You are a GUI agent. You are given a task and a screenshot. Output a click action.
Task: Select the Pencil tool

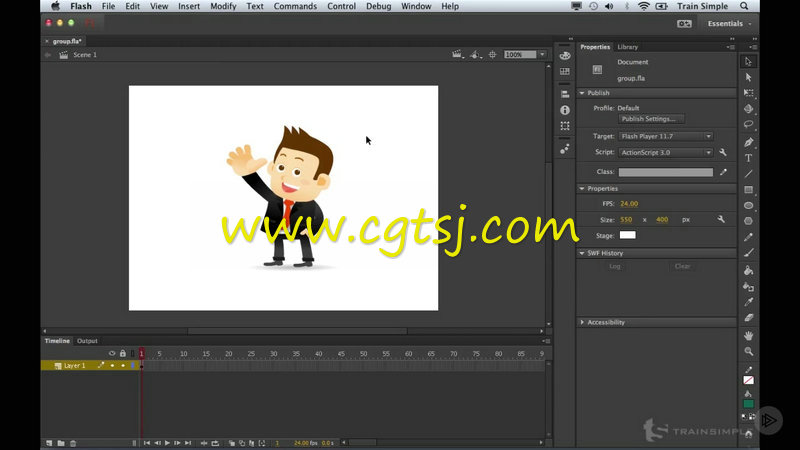[748, 237]
